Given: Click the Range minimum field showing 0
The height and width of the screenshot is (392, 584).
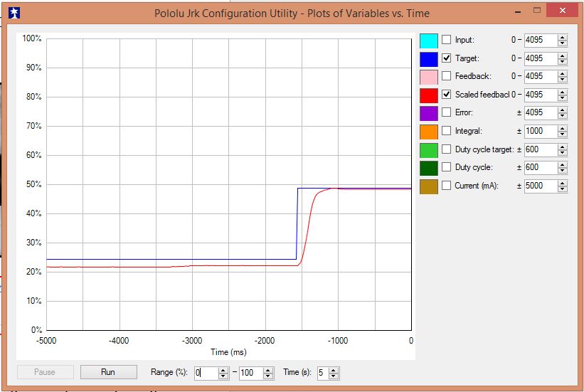Looking at the screenshot, I should pyautogui.click(x=206, y=373).
